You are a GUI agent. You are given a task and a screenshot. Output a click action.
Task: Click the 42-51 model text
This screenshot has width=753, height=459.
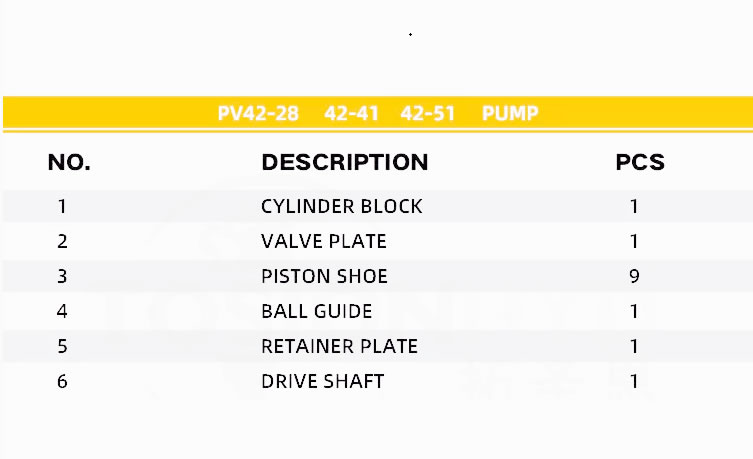pos(428,113)
